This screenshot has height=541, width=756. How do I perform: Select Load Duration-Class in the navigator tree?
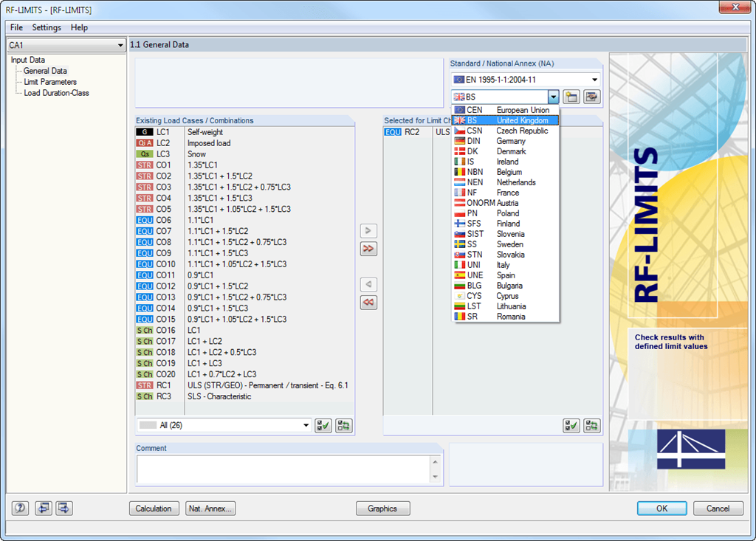click(x=56, y=93)
